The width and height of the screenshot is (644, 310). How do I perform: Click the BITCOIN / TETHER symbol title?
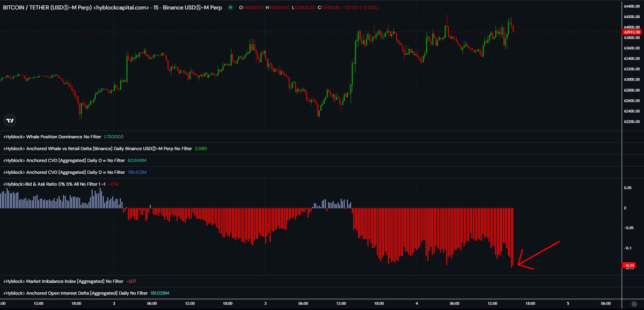[47, 8]
